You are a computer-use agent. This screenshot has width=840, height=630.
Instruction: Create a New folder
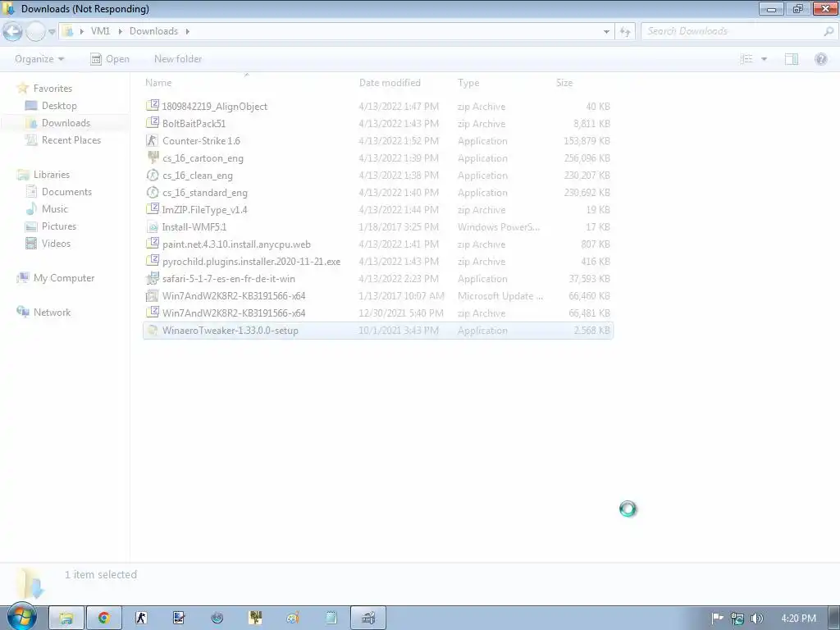(x=178, y=59)
